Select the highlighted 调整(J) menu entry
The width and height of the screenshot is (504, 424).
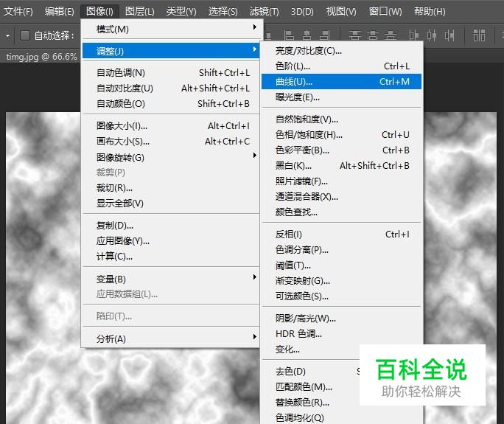click(171, 51)
